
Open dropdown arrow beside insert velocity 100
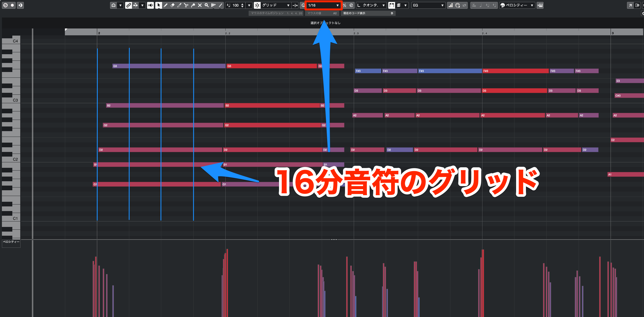[x=249, y=5]
